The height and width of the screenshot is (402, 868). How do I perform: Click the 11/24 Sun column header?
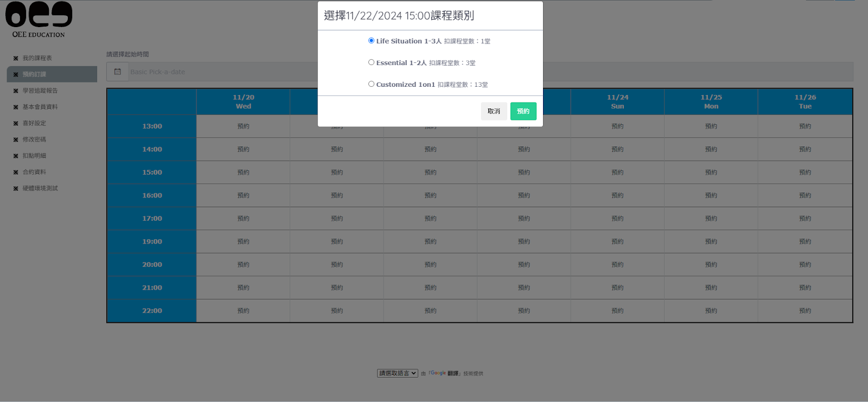tap(617, 101)
